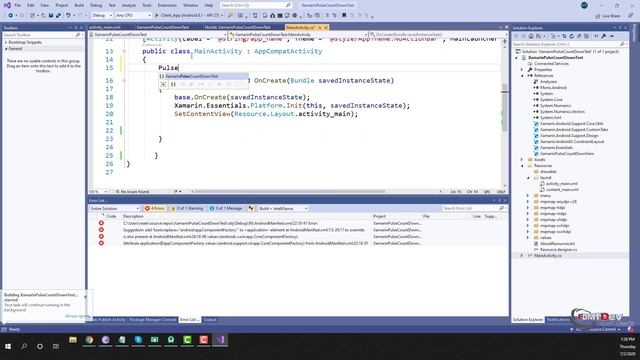Click Solution Explorer Properties wrench icon

(604, 36)
